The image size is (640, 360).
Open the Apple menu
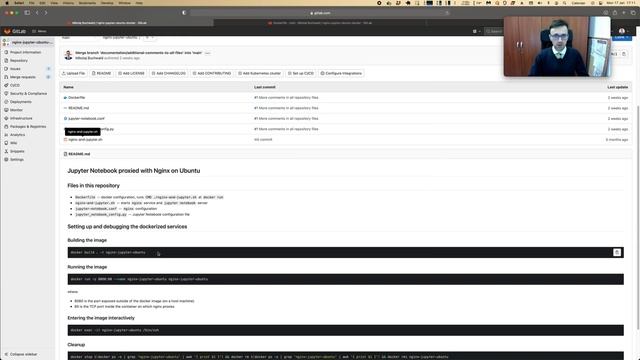click(7, 3)
